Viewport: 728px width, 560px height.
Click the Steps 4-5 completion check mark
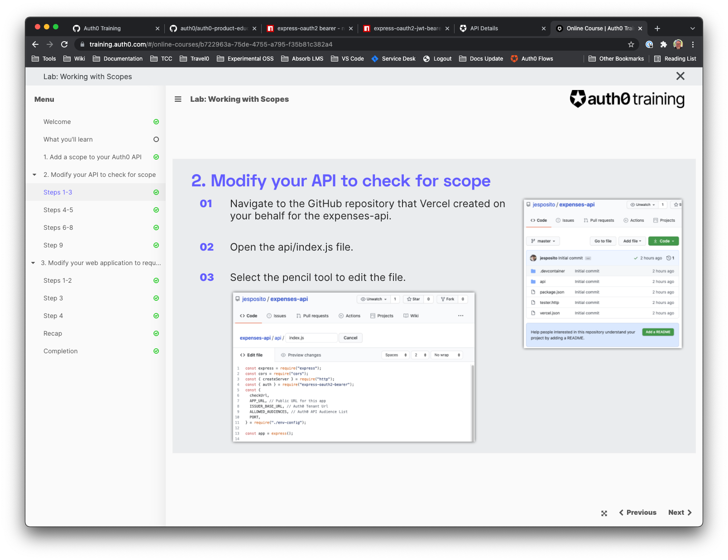(x=156, y=210)
